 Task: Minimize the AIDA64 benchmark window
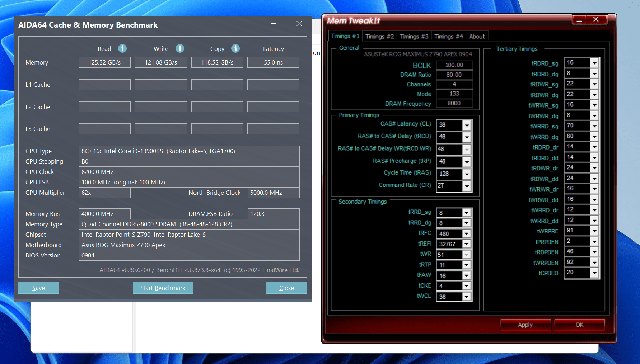(x=274, y=24)
